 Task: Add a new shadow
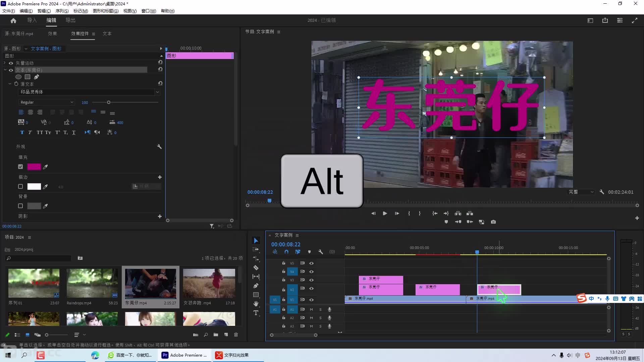pos(160,216)
